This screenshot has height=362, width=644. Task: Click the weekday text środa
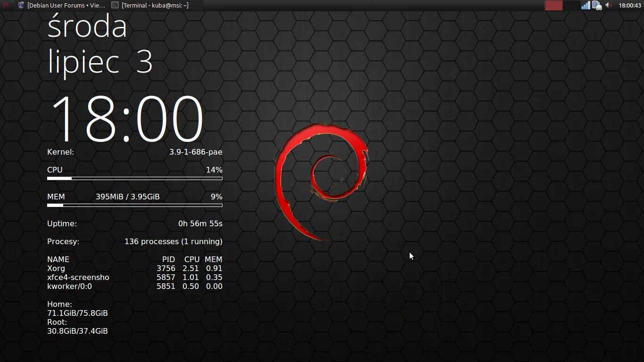[87, 26]
